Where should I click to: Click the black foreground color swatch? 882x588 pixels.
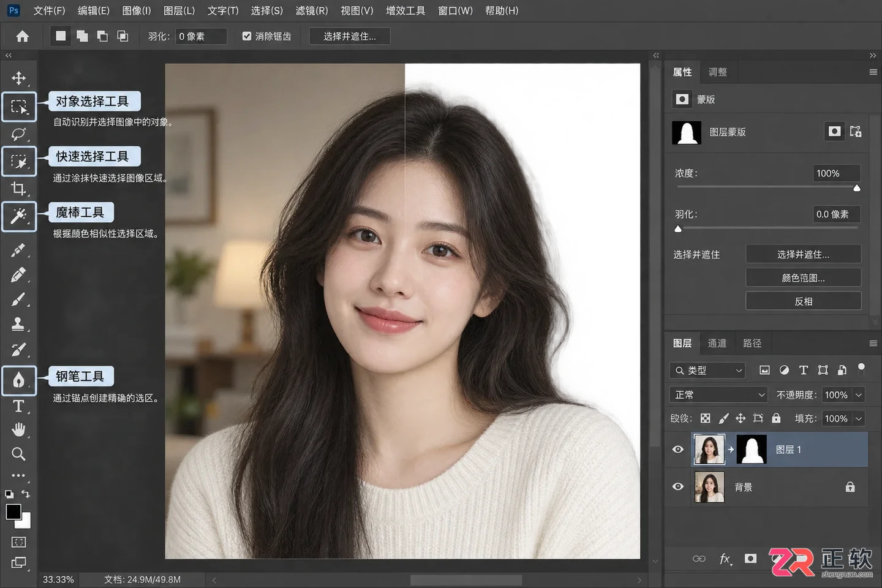(x=13, y=511)
